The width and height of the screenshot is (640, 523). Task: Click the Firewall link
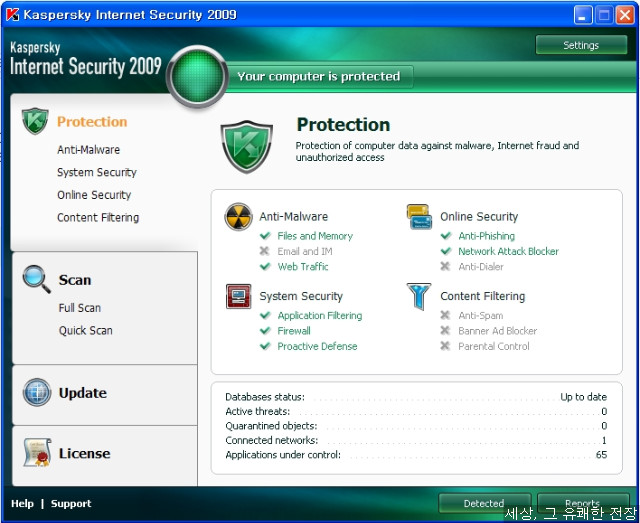pos(294,331)
